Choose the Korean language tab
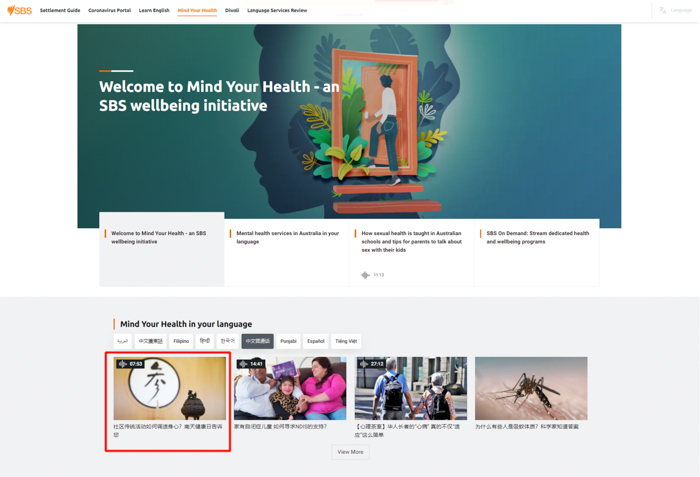 [x=228, y=341]
